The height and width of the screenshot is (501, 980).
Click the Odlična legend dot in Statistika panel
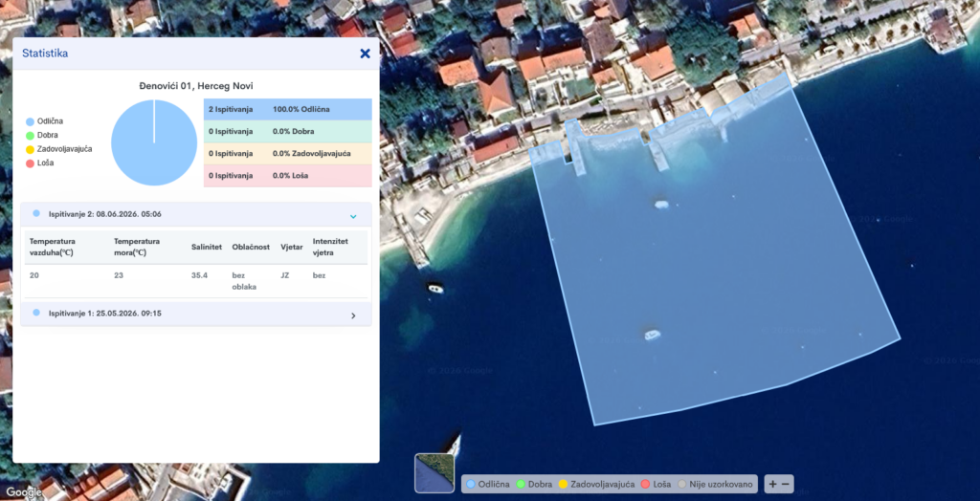tap(30, 121)
